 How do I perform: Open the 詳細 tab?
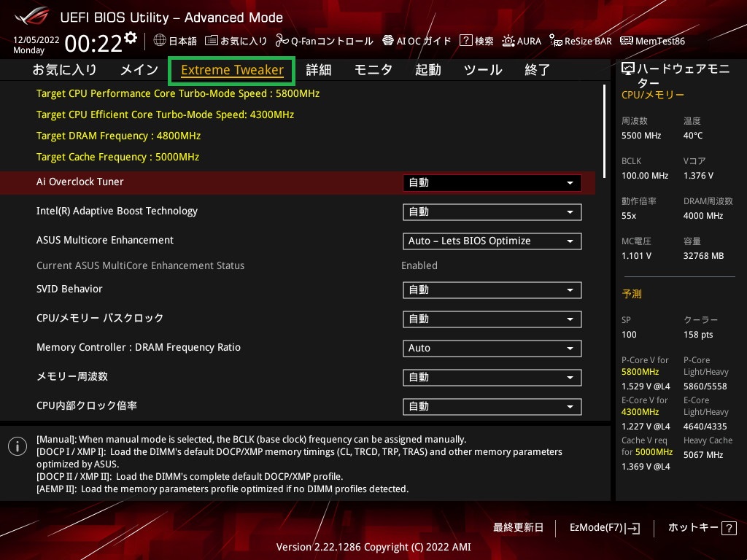[x=319, y=70]
